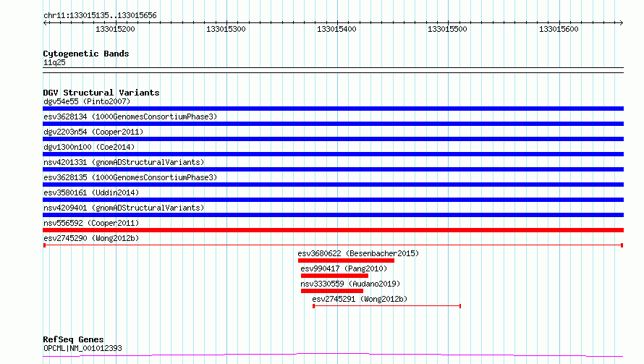Click the RefSeq Genes track heading
The width and height of the screenshot is (644, 364).
click(x=73, y=339)
